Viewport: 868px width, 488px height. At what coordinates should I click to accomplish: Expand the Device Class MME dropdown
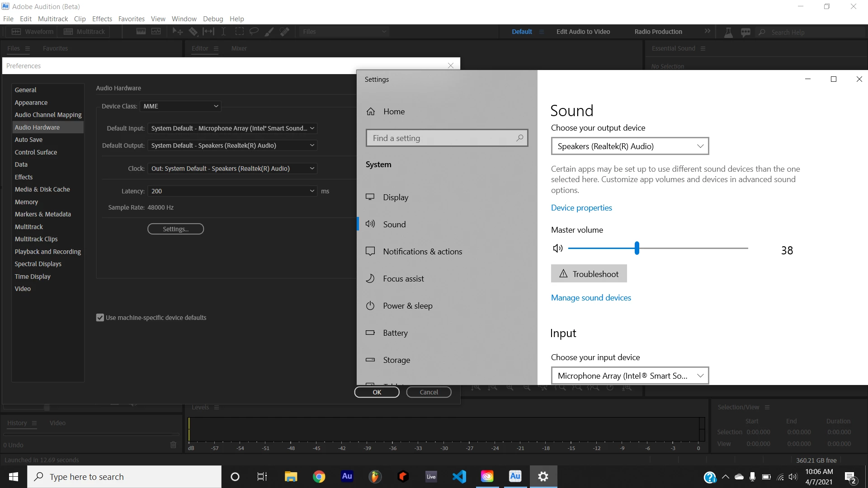[180, 106]
